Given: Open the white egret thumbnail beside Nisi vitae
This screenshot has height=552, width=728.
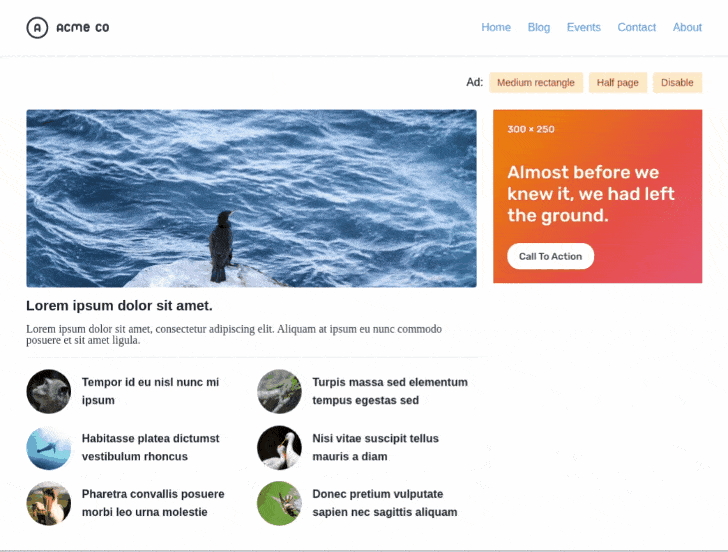Looking at the screenshot, I should click(280, 448).
